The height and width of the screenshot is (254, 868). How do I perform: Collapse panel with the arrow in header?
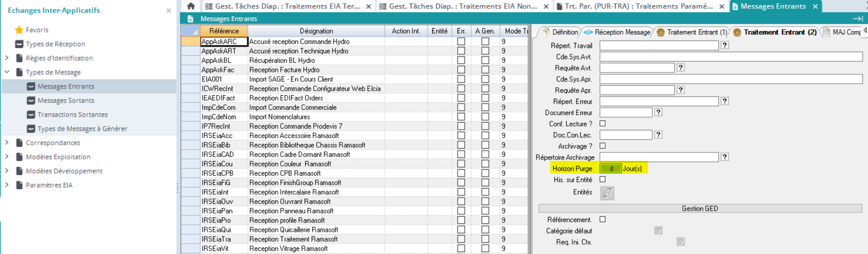click(x=857, y=19)
